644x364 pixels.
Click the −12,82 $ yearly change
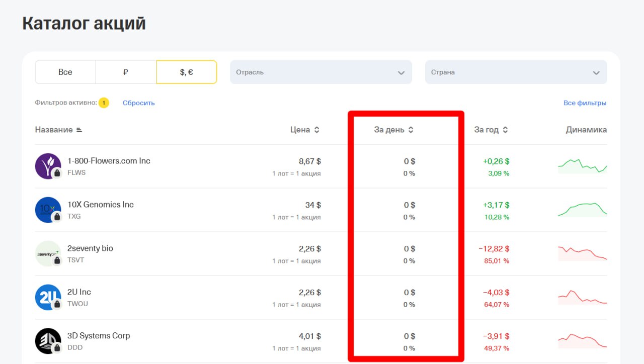494,249
